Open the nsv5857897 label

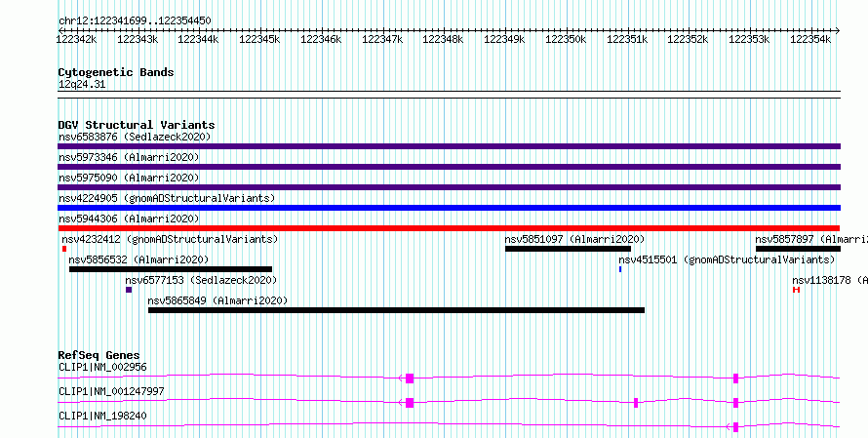click(x=811, y=239)
